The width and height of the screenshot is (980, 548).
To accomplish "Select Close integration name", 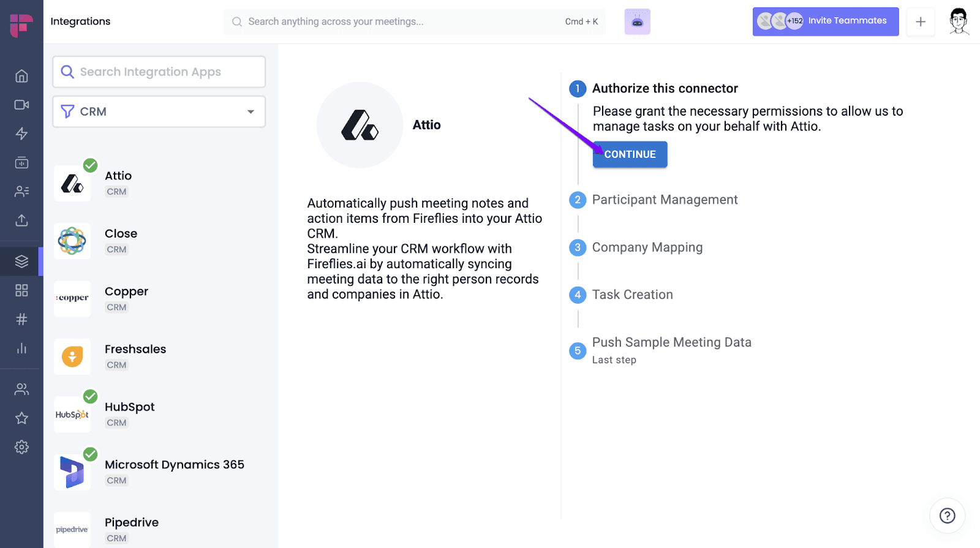I will [x=121, y=233].
